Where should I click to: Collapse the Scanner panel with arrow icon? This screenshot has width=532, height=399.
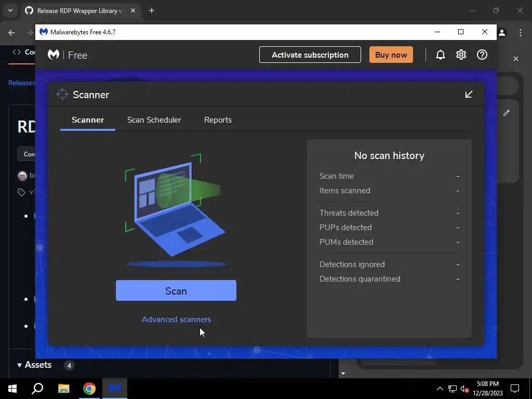(x=469, y=95)
